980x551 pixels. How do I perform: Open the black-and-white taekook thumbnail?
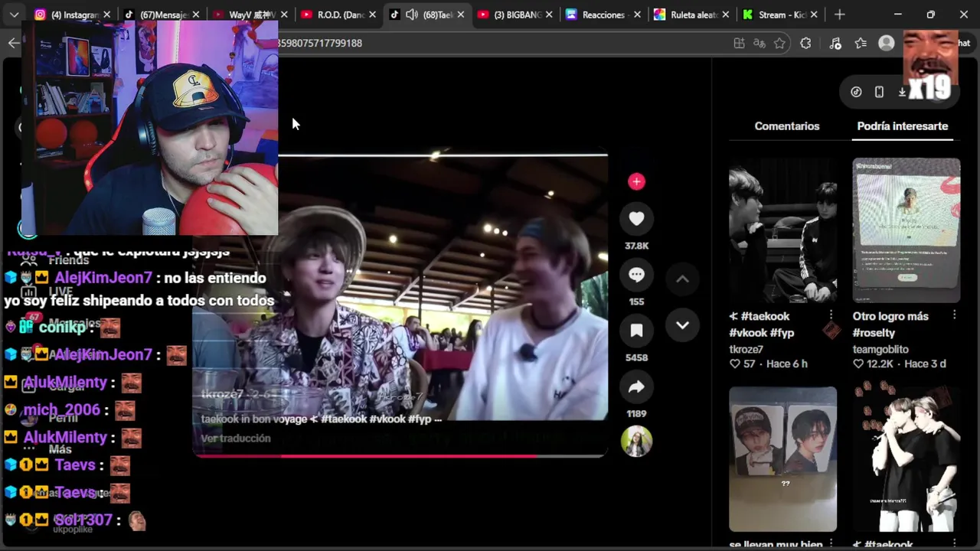(x=782, y=230)
